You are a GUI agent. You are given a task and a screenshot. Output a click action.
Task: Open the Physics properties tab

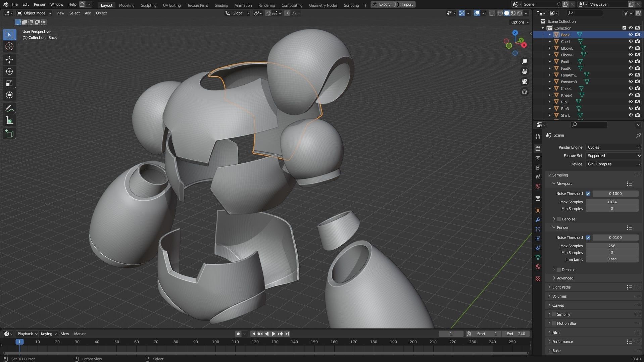pyautogui.click(x=538, y=239)
